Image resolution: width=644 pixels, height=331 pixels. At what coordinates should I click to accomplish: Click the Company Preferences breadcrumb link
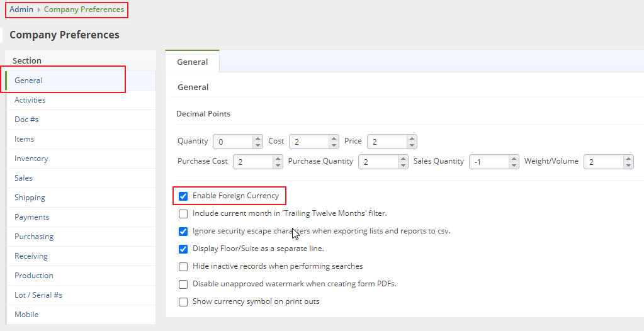pos(84,9)
